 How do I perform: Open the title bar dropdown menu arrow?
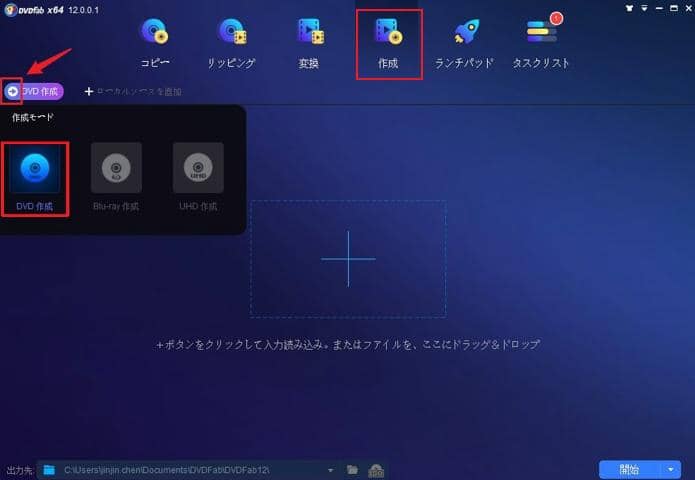pyautogui.click(x=644, y=8)
